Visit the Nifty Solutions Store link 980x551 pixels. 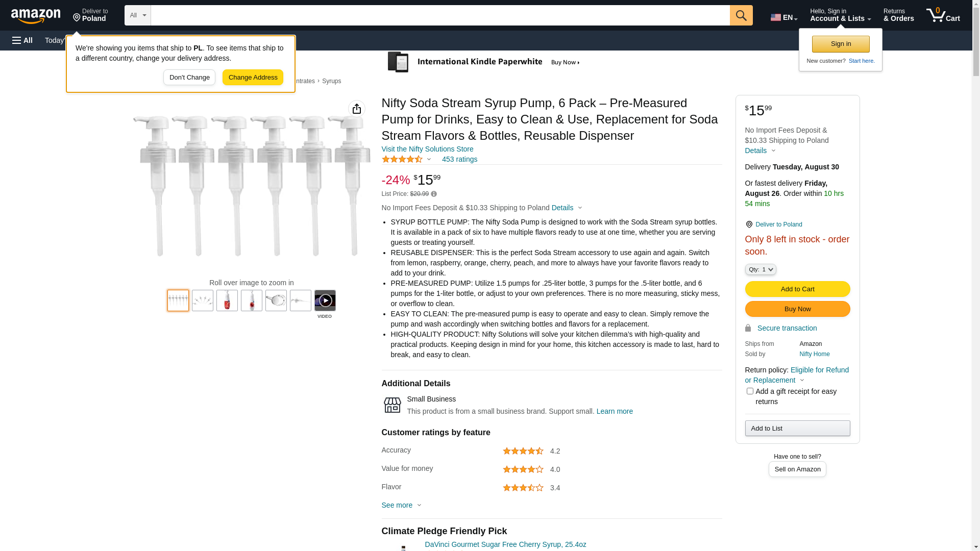427,149
